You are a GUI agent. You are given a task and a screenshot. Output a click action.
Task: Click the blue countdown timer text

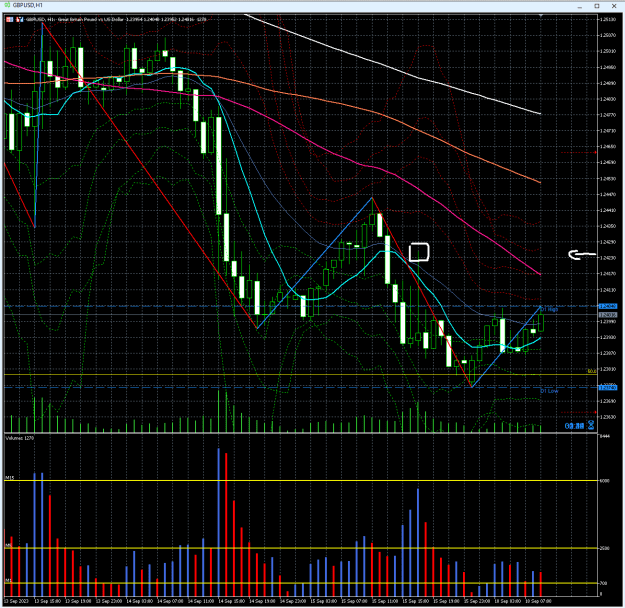click(x=574, y=426)
